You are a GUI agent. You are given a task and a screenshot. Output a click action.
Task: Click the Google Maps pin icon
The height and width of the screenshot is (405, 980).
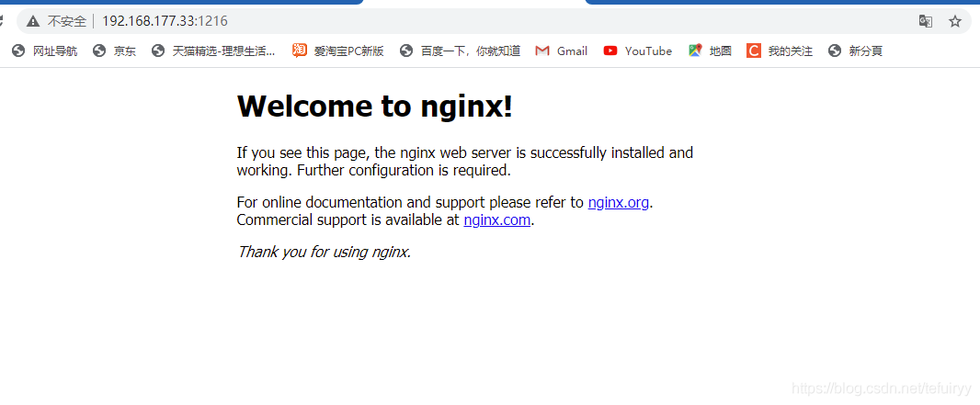pyautogui.click(x=695, y=51)
